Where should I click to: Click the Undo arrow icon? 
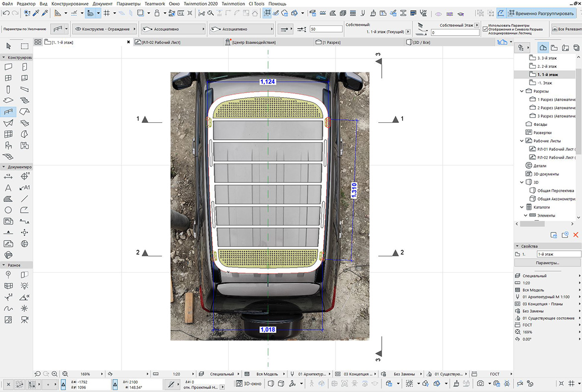tap(6, 13)
